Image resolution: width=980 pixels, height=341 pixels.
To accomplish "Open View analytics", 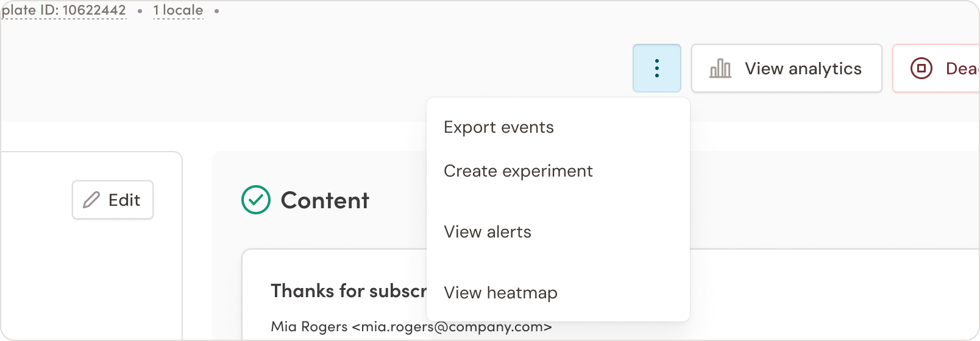I will [787, 68].
